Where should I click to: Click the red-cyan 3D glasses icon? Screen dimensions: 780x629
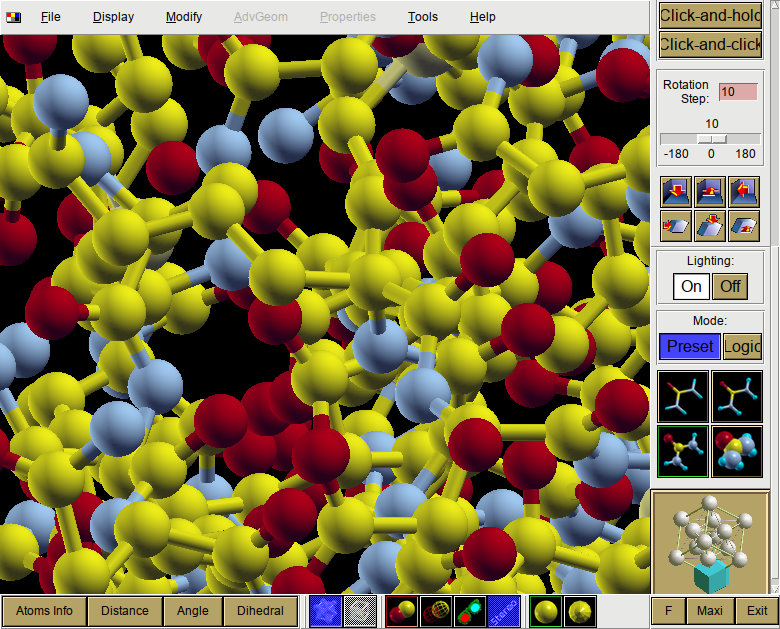(x=470, y=611)
